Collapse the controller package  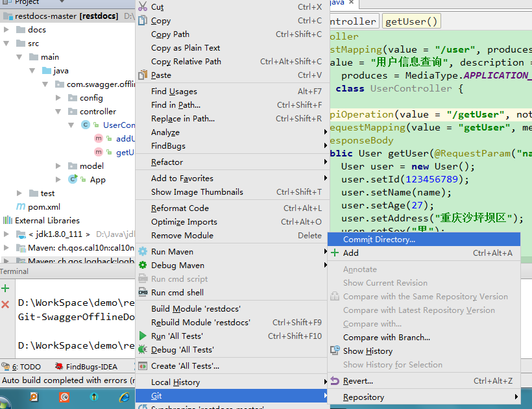coord(58,111)
